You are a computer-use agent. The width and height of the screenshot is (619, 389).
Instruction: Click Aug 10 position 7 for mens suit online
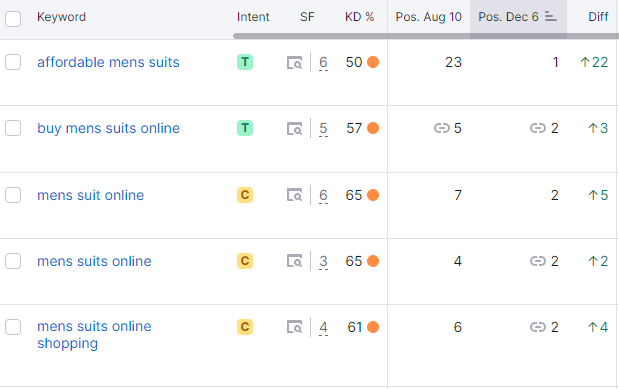pos(458,195)
